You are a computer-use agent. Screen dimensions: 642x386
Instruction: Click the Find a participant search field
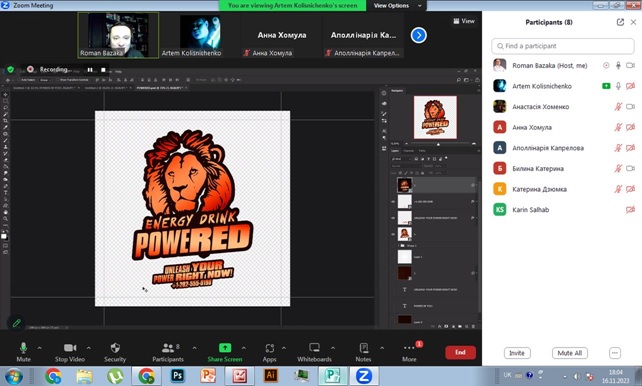563,46
